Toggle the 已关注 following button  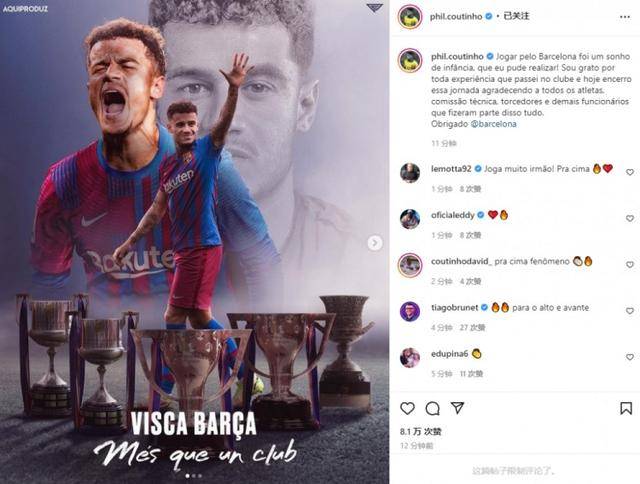(516, 16)
